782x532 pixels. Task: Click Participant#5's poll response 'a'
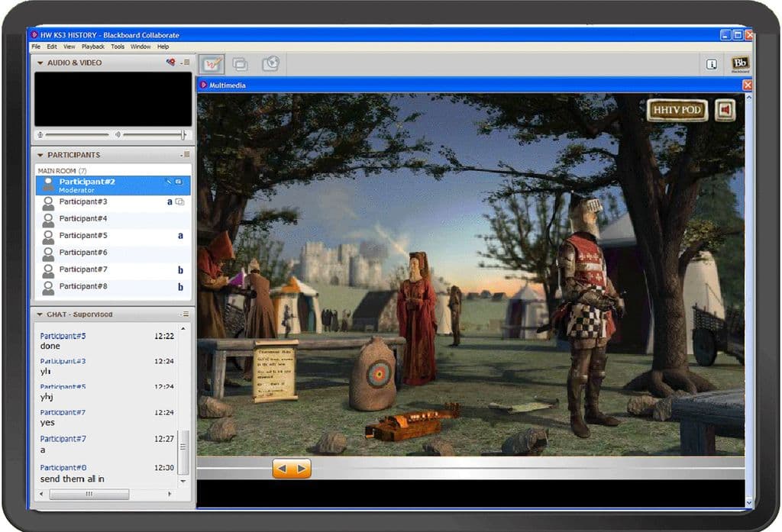click(180, 236)
